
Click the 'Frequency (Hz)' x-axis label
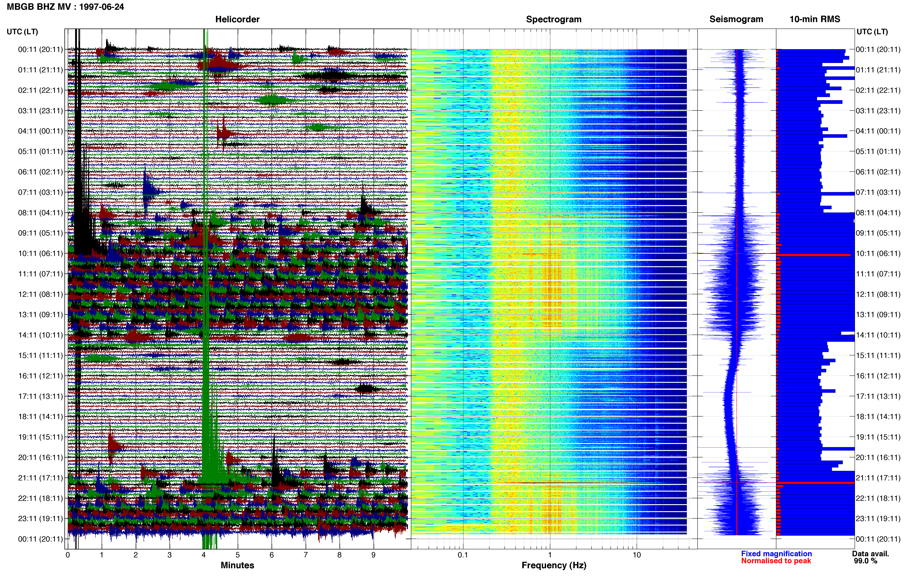(x=554, y=565)
